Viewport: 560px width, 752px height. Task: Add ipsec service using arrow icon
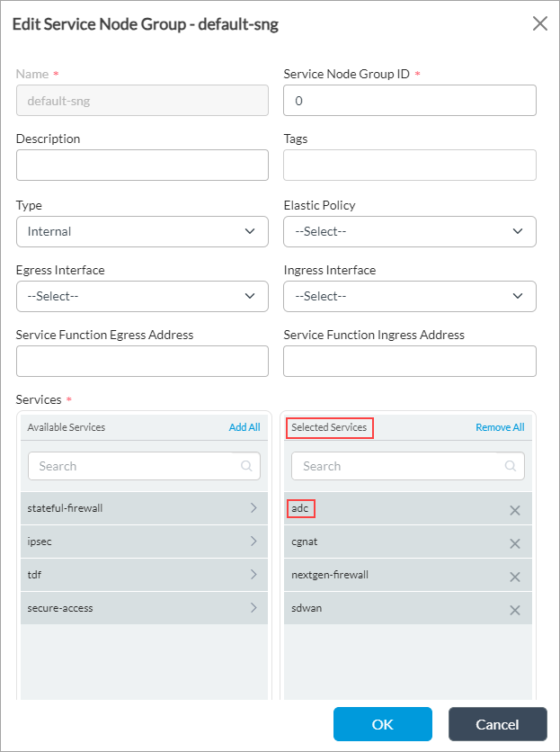253,542
